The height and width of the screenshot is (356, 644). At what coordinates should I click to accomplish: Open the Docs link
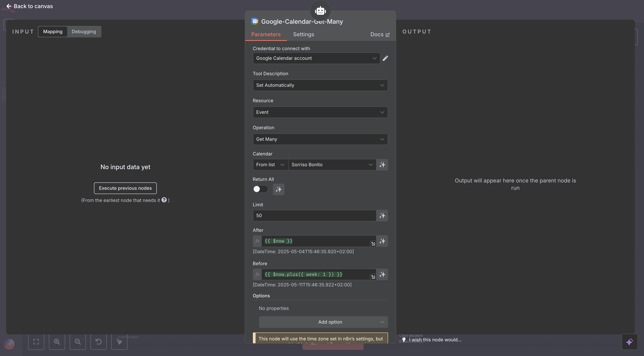click(380, 35)
